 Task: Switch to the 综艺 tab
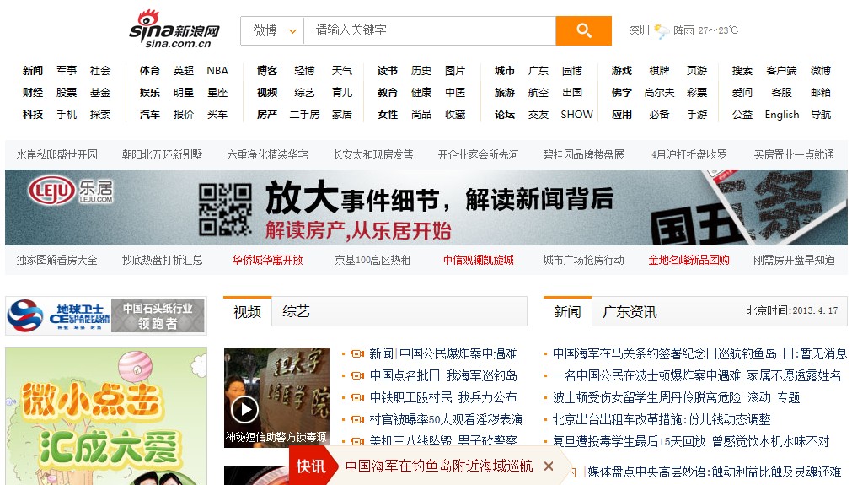click(x=297, y=312)
